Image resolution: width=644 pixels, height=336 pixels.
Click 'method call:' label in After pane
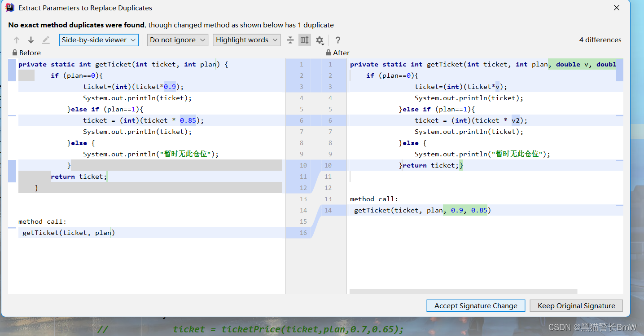click(x=374, y=199)
